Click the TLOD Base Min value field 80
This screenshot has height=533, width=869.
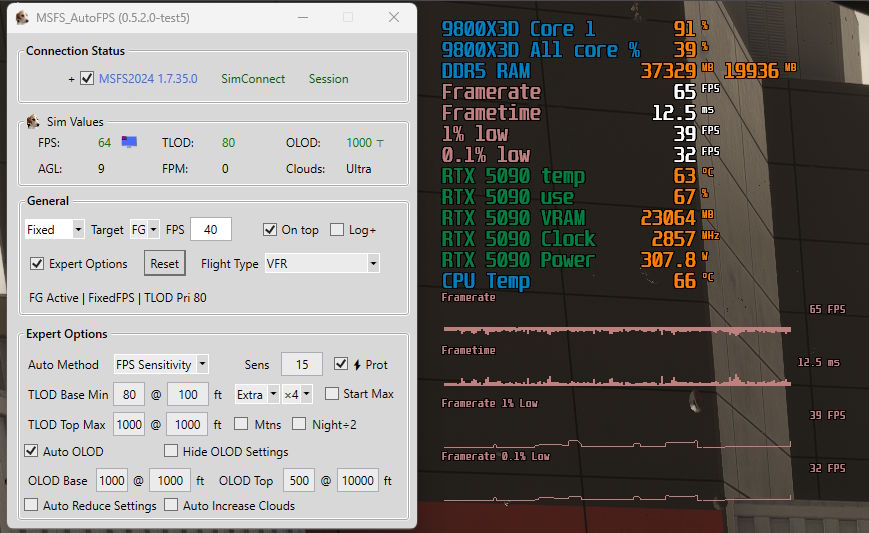click(129, 394)
